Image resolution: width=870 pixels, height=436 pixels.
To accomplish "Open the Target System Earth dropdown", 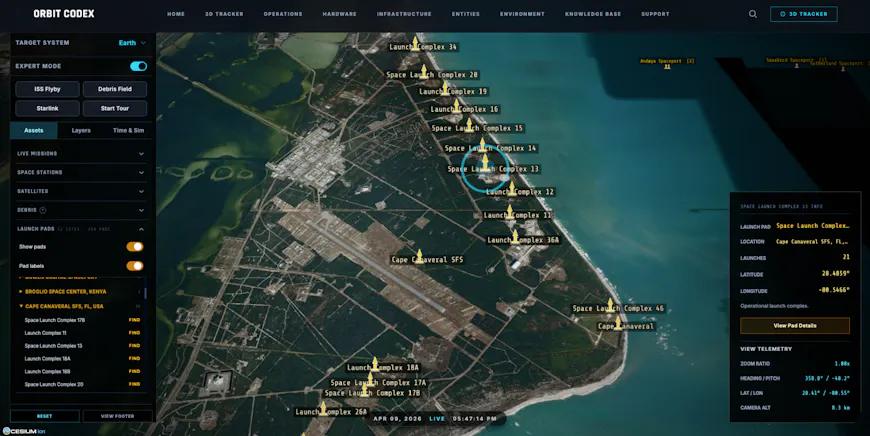I will click(x=132, y=43).
